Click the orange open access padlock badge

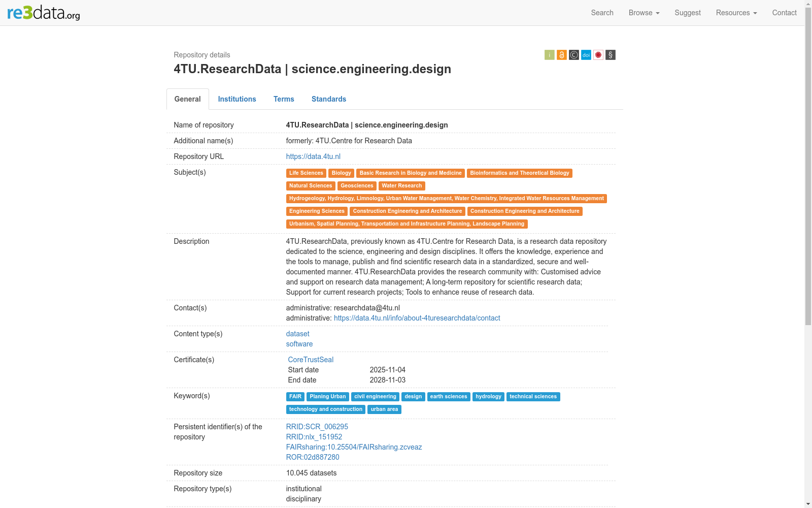pyautogui.click(x=562, y=55)
